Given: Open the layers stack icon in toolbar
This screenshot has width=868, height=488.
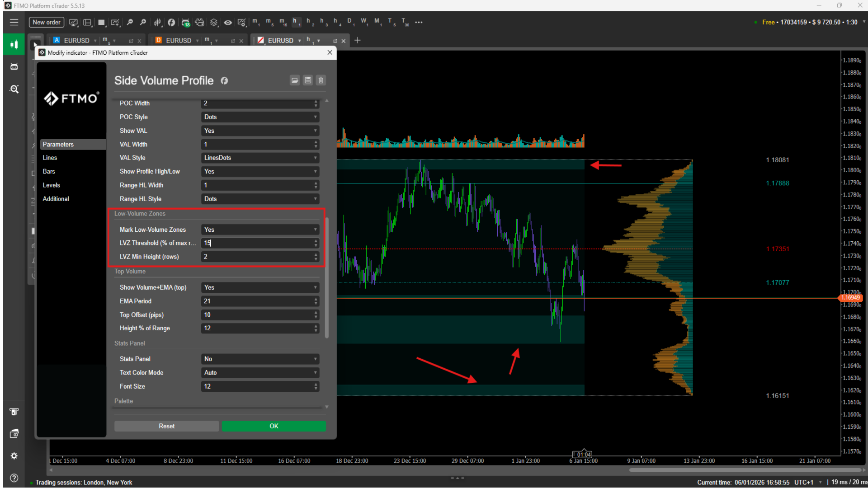Looking at the screenshot, I should [x=214, y=22].
